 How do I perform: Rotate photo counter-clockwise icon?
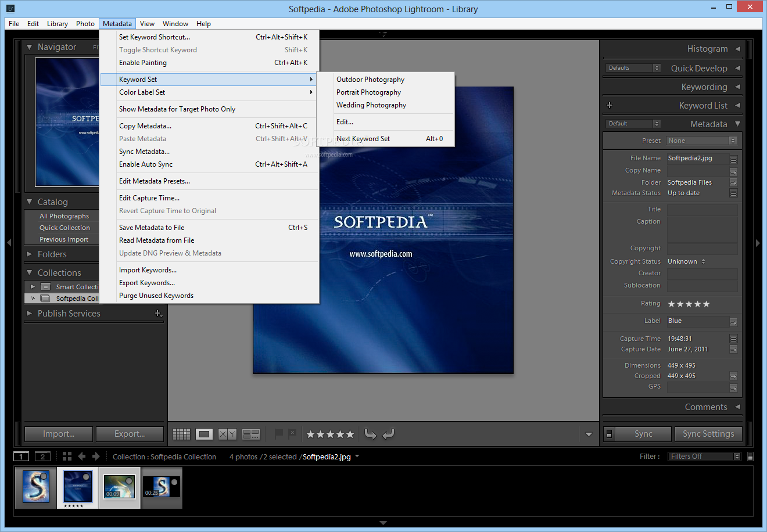(x=370, y=434)
